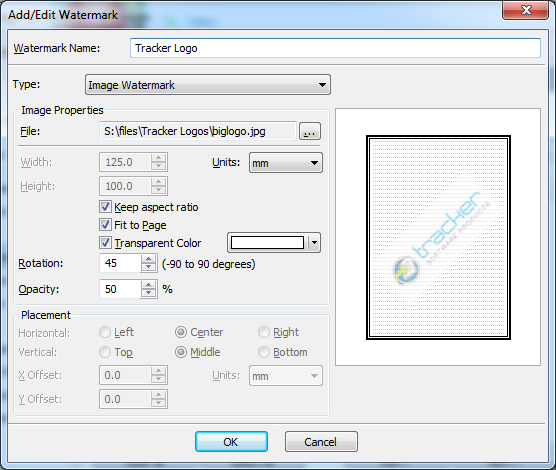Click the Cancel button
The height and width of the screenshot is (470, 556).
[321, 442]
